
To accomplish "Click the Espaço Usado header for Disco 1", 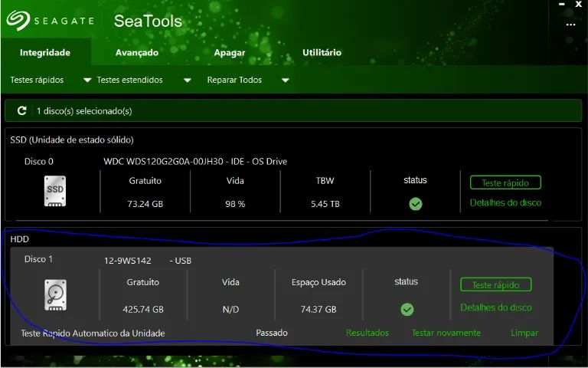I will pyautogui.click(x=318, y=282).
